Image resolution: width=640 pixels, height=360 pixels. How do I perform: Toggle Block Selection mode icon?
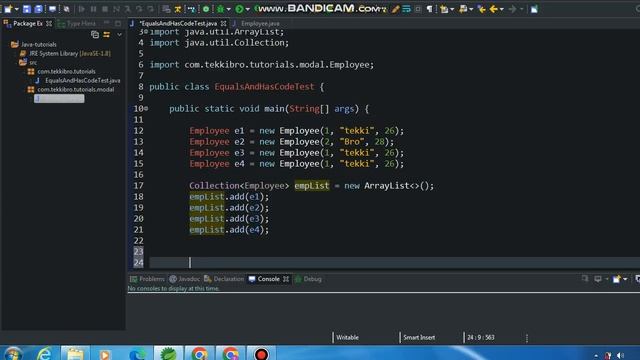[418, 9]
